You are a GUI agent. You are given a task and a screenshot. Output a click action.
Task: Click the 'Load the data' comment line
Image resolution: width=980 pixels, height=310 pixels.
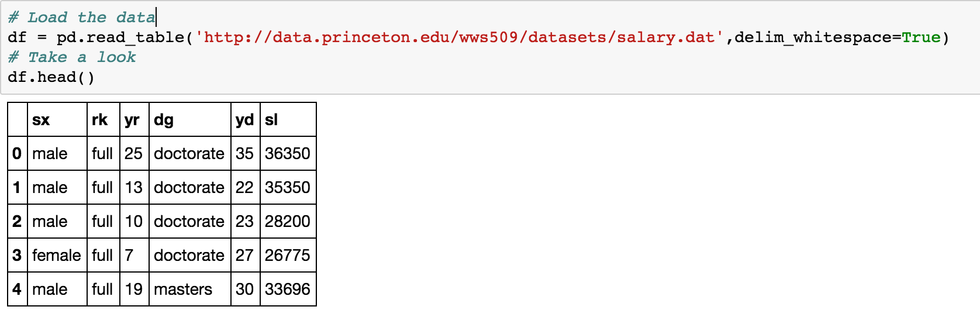click(x=82, y=18)
